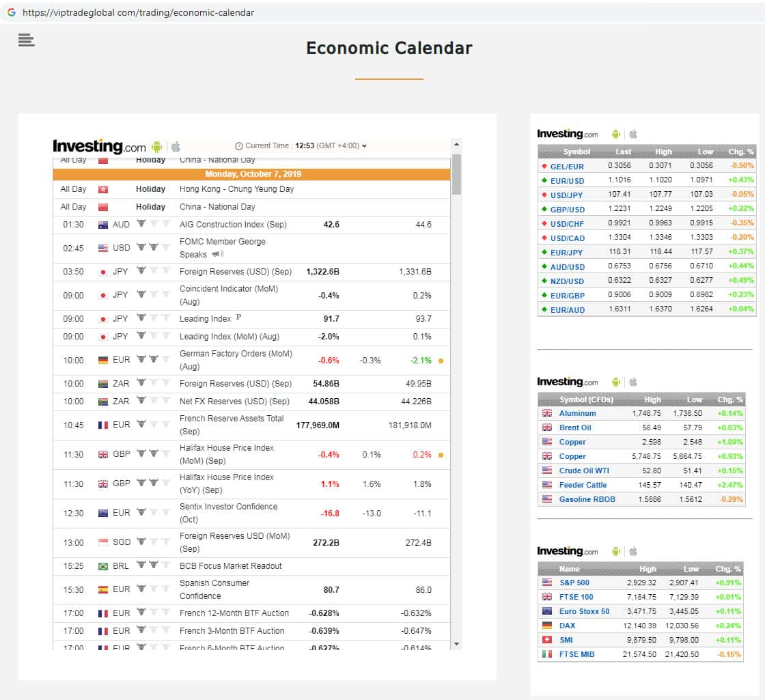Open the Feeder Cattle link
Image resolution: width=765 pixels, height=700 pixels.
(x=583, y=485)
